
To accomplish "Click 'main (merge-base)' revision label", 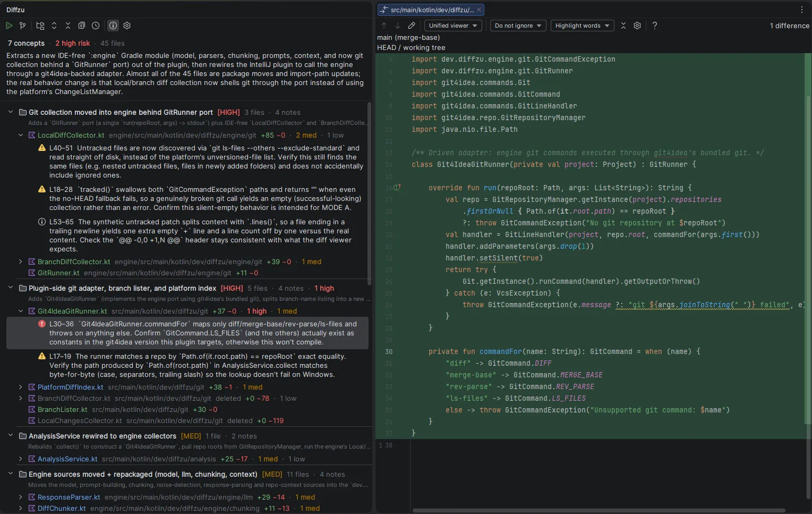I will pos(408,37).
